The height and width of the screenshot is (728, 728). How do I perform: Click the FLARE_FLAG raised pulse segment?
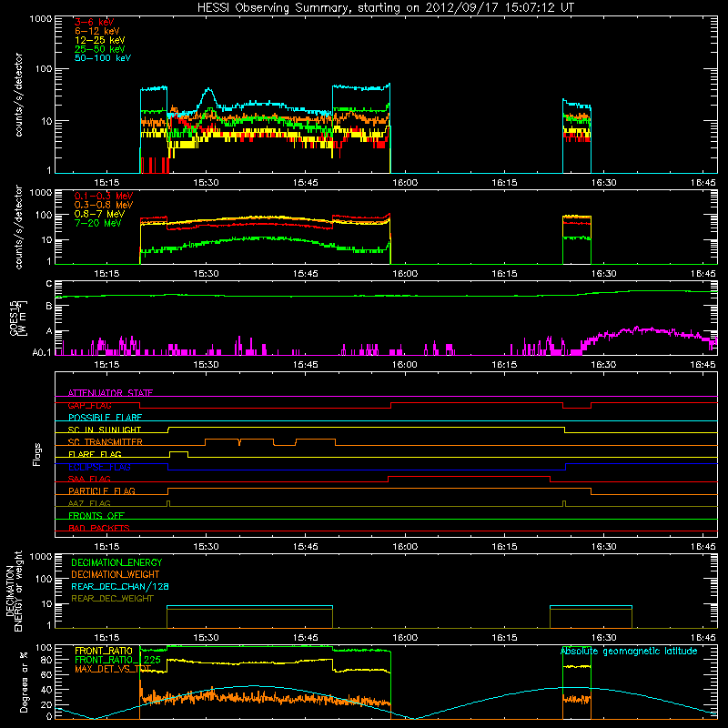point(178,451)
